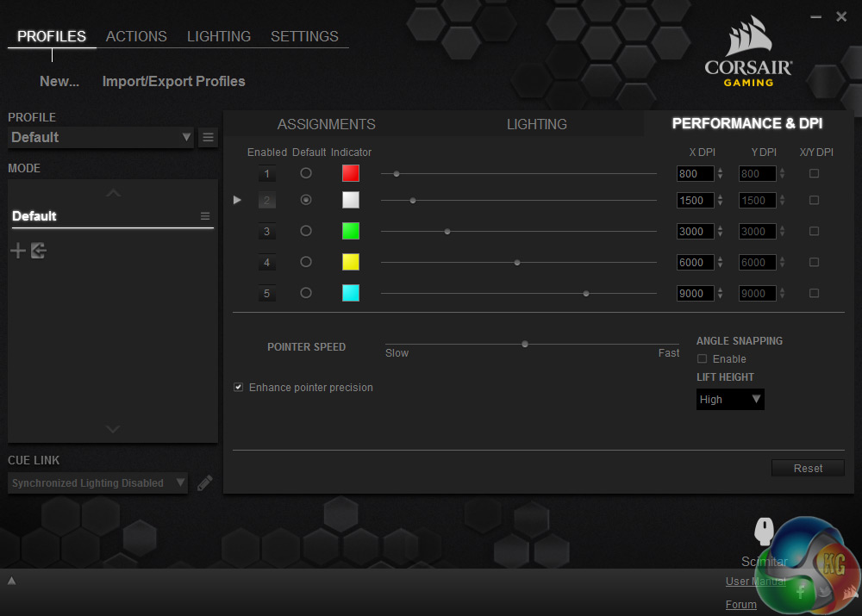Set DPI stage 4 as default
862x616 pixels.
pyautogui.click(x=306, y=262)
